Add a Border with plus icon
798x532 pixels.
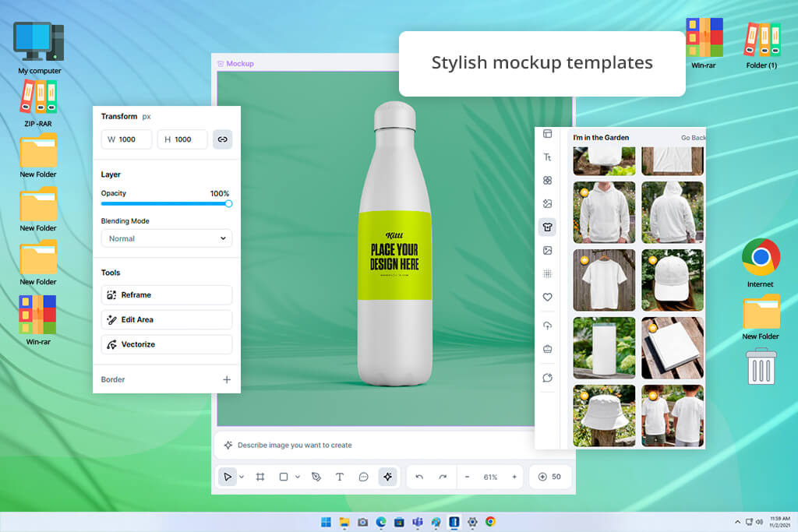[x=227, y=379]
